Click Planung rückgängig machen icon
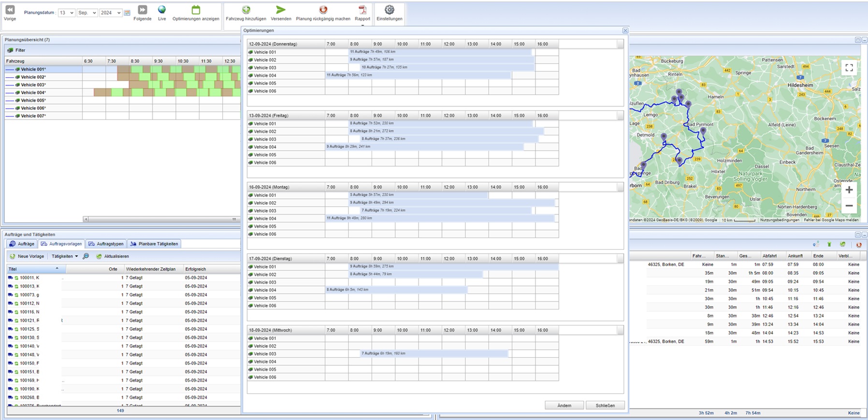868x420 pixels. point(323,10)
